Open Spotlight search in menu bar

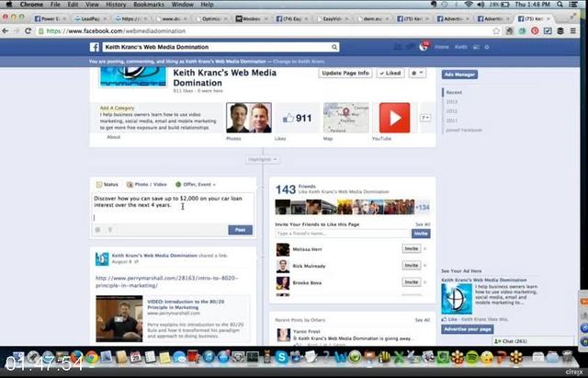[x=560, y=5]
